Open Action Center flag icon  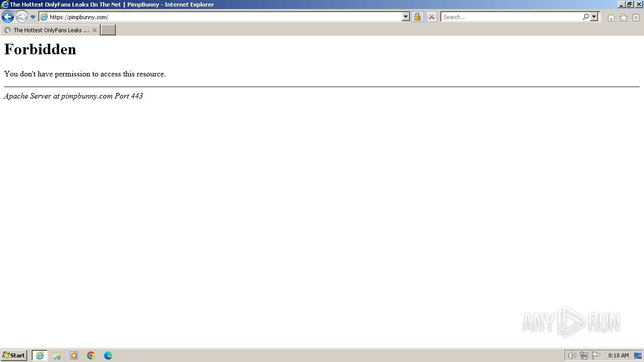pos(596,355)
